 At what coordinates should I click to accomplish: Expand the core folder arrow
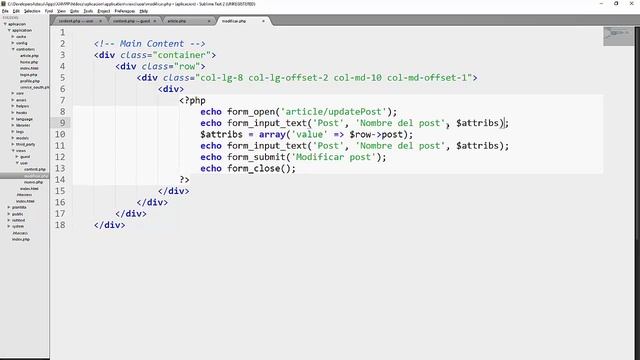point(13,93)
